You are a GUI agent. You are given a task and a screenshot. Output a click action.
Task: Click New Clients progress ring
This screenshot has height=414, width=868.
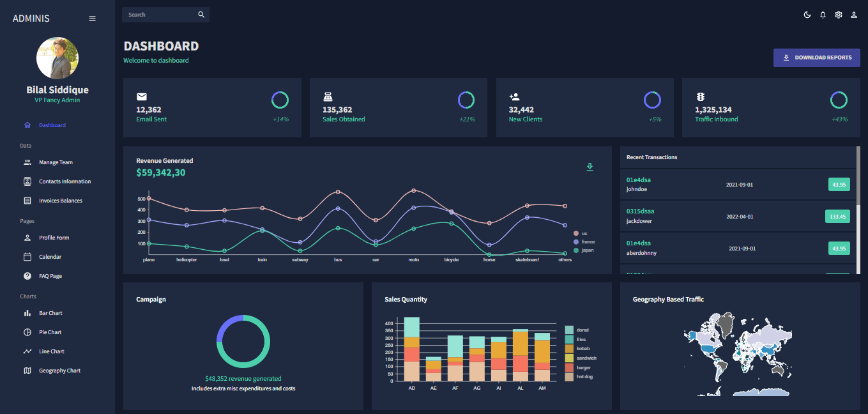(652, 100)
